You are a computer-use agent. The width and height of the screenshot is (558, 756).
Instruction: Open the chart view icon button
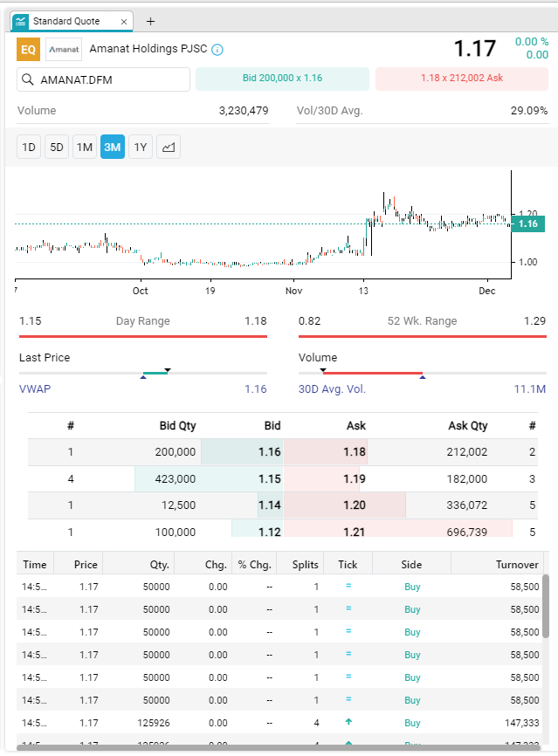(x=169, y=148)
